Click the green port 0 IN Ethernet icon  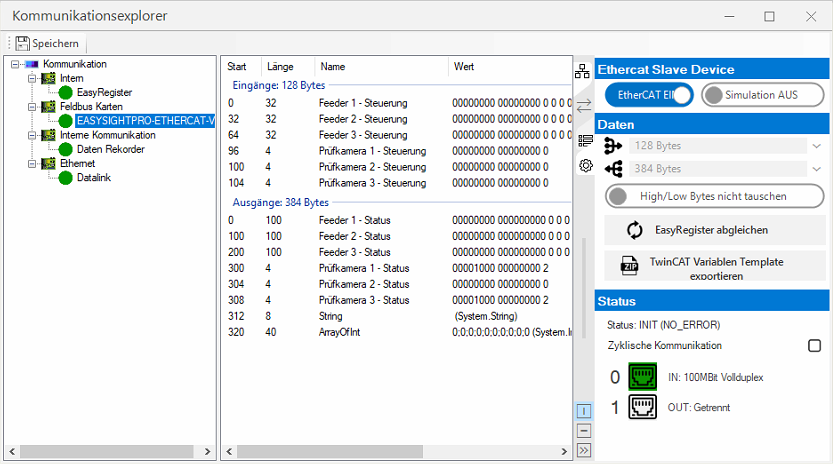[x=641, y=377]
